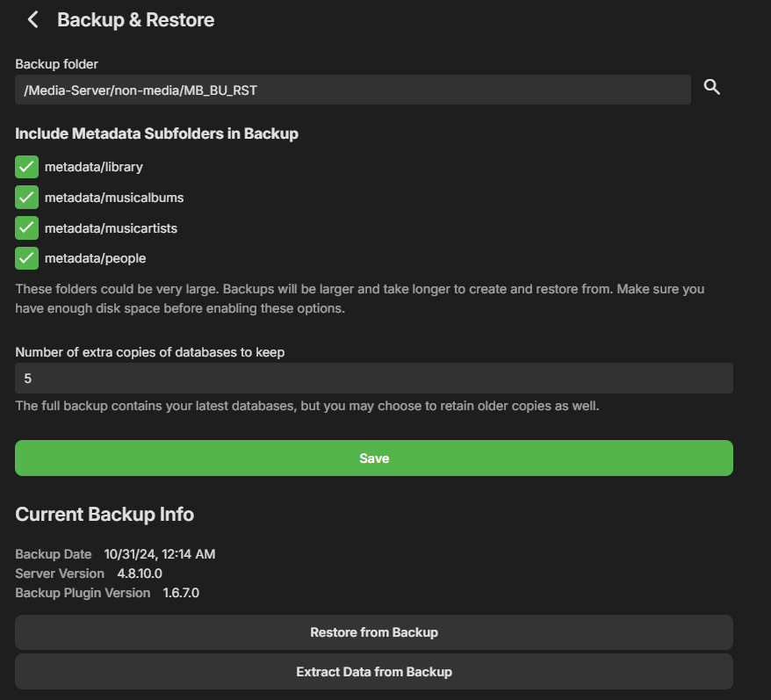Select the Backup & Restore page title
Screen dimensions: 771x700
(x=136, y=19)
